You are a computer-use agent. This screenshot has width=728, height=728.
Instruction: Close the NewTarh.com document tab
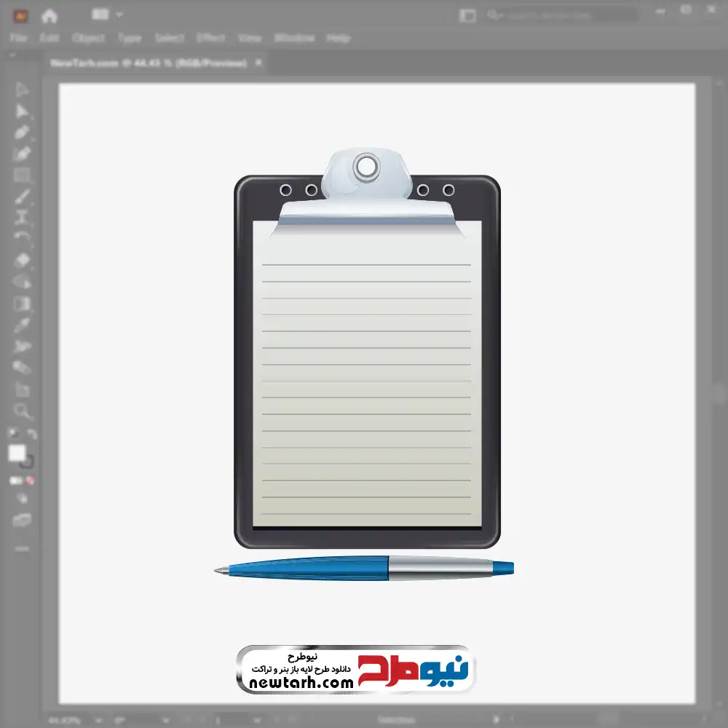[x=258, y=63]
